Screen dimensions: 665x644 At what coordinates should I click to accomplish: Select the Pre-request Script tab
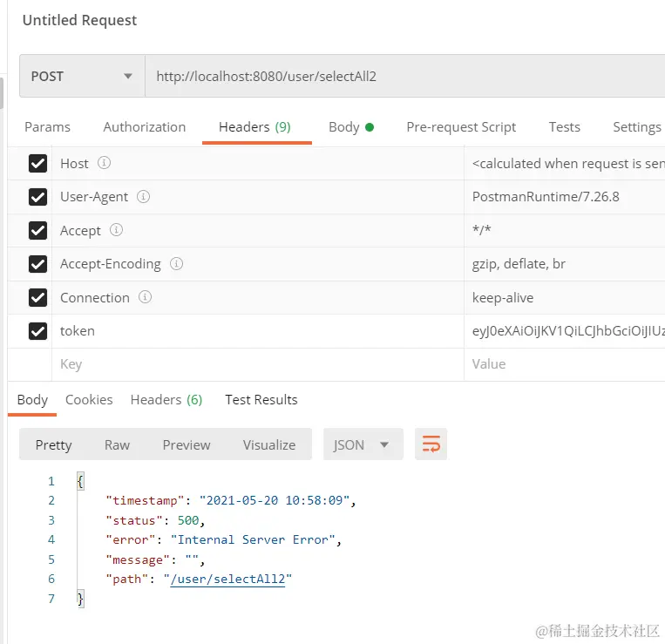[x=461, y=127]
